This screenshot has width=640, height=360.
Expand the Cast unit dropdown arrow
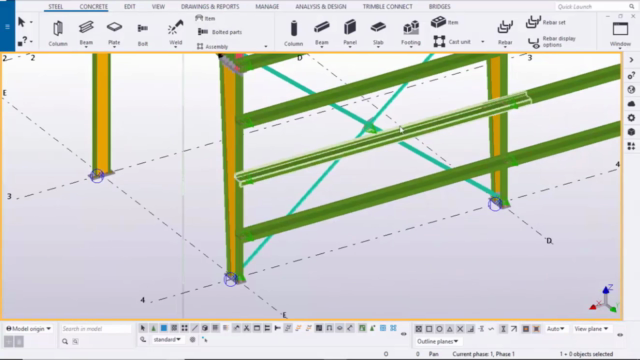tap(483, 42)
